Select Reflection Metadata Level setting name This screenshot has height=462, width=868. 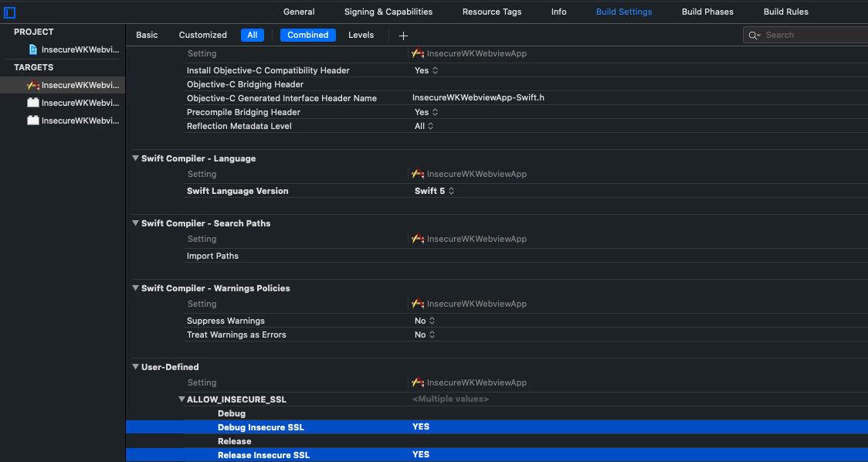pos(239,126)
